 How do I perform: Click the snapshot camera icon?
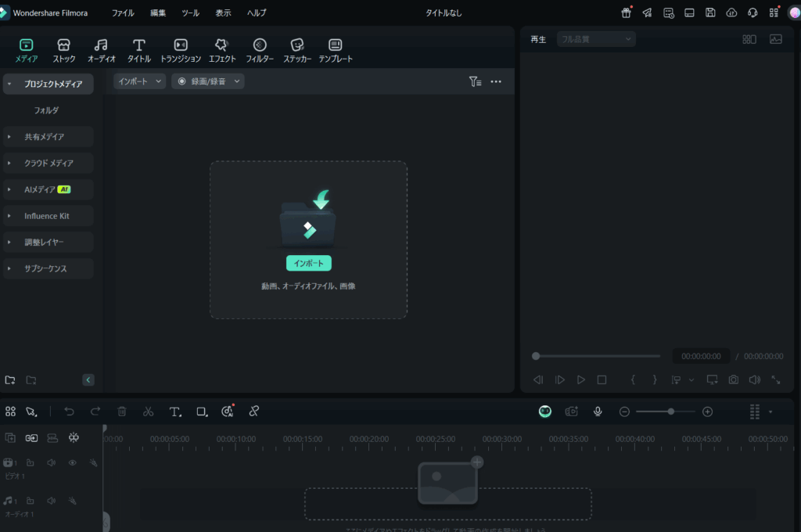pos(734,379)
